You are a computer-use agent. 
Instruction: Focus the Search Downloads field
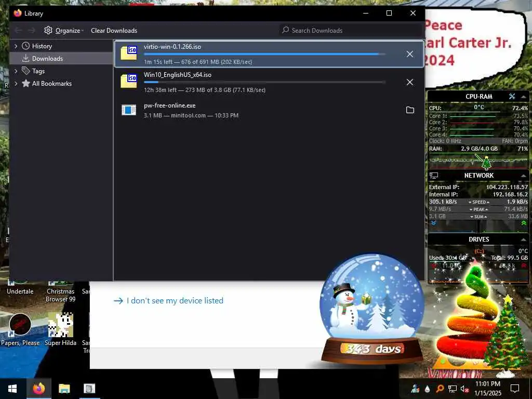[x=351, y=30]
